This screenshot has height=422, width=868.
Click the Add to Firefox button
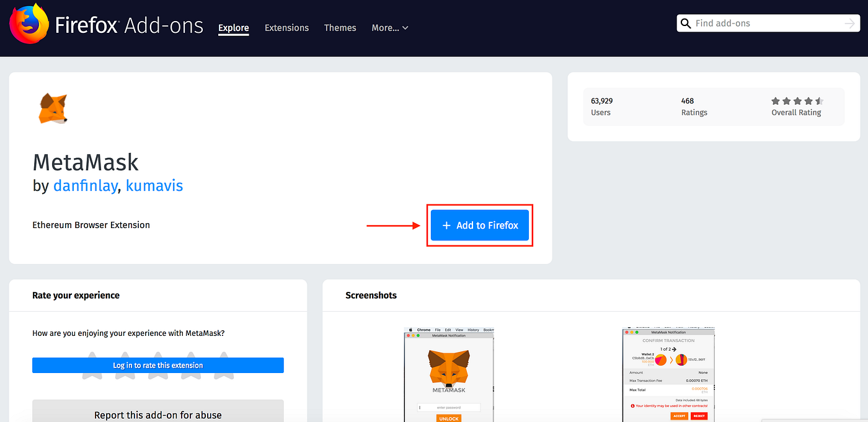click(x=480, y=226)
